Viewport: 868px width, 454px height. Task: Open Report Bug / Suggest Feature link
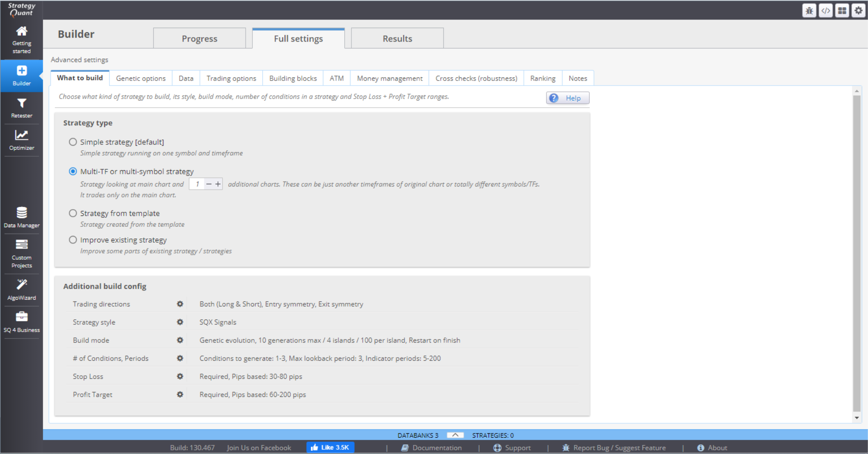click(614, 448)
